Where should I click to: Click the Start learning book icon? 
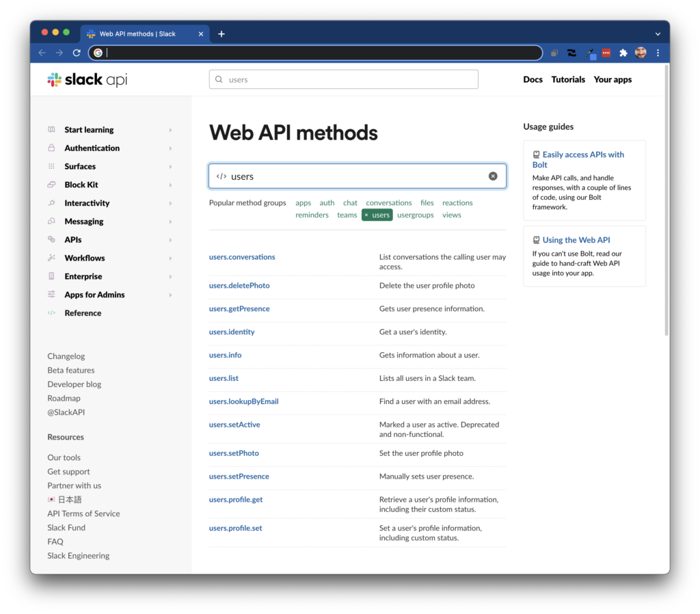pos(51,129)
